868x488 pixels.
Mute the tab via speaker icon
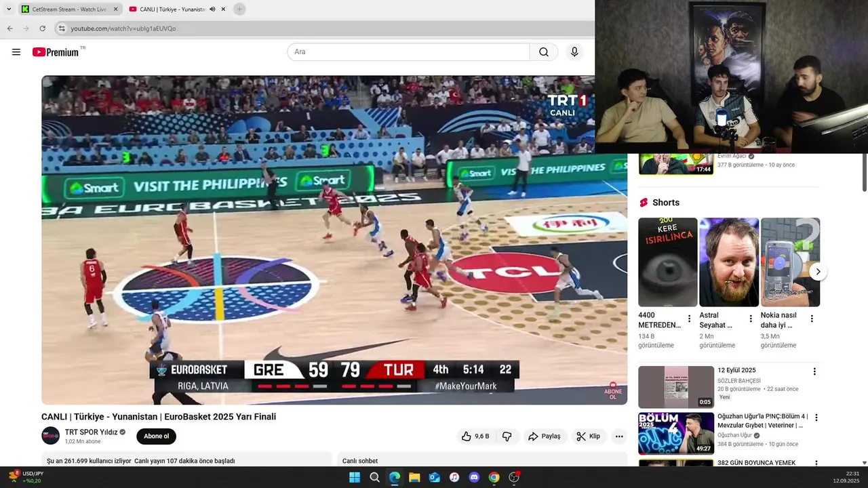click(212, 9)
